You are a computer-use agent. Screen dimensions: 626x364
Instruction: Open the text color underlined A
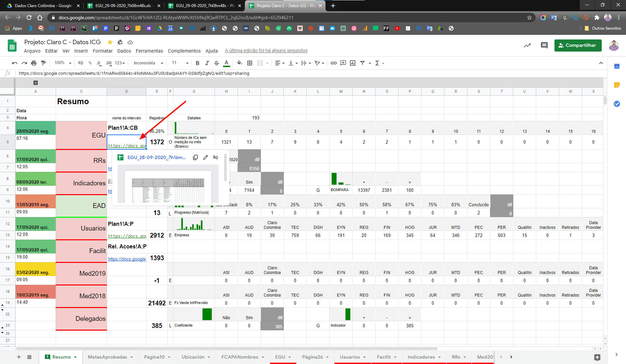pos(226,63)
